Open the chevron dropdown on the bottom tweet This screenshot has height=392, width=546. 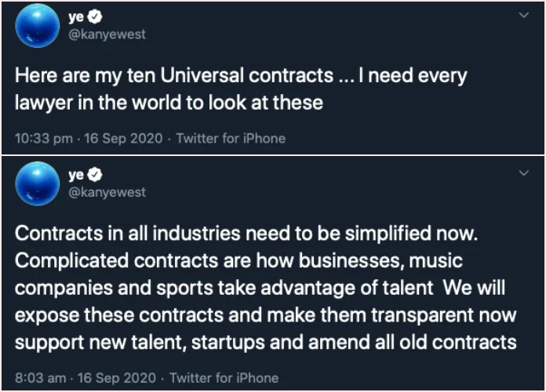(x=524, y=171)
